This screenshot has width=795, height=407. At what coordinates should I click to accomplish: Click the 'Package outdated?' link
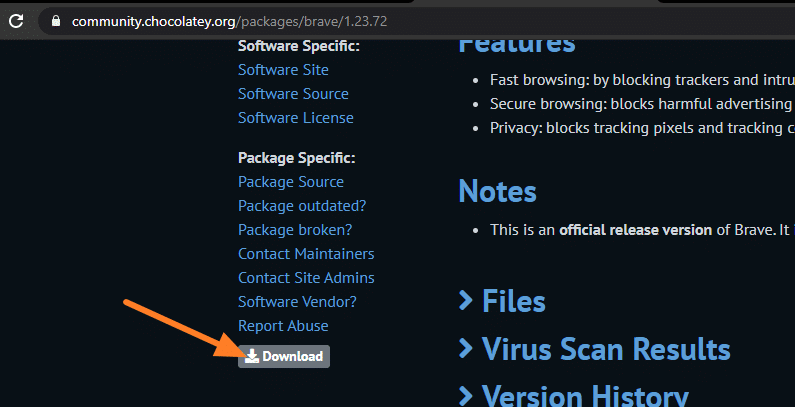(302, 206)
